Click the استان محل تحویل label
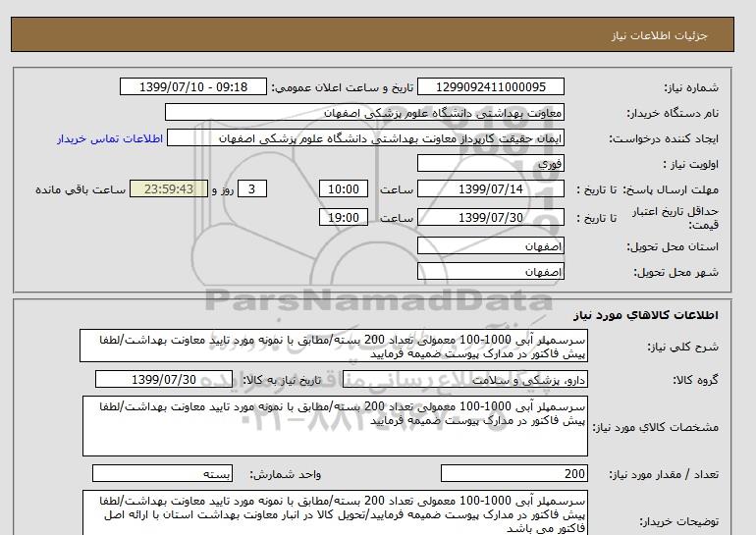This screenshot has width=756, height=535. pyautogui.click(x=673, y=246)
